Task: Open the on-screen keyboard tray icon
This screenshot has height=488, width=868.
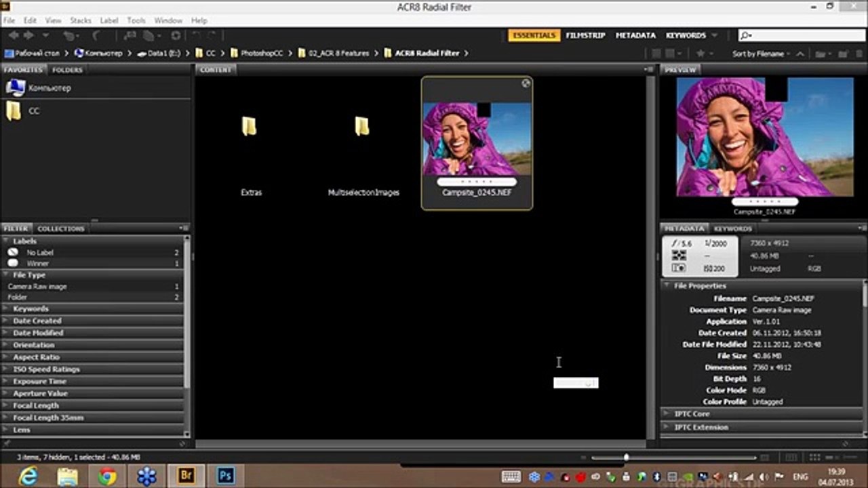Action: 511,476
